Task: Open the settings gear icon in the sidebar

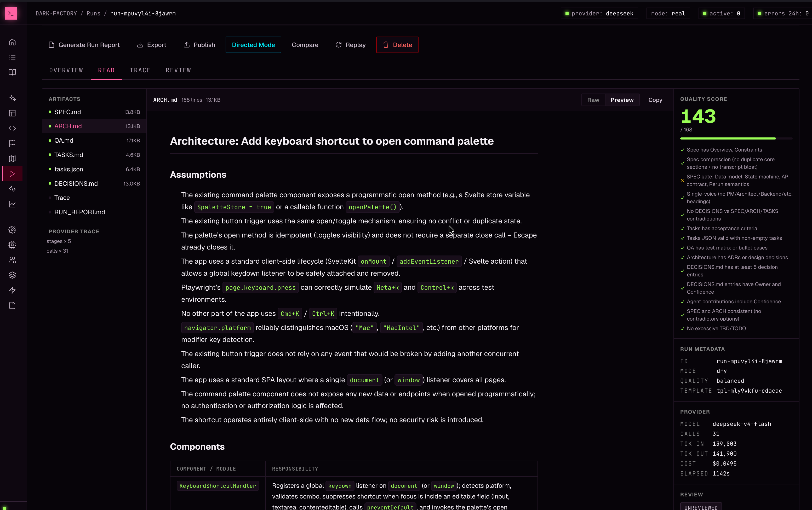Action: (12, 230)
